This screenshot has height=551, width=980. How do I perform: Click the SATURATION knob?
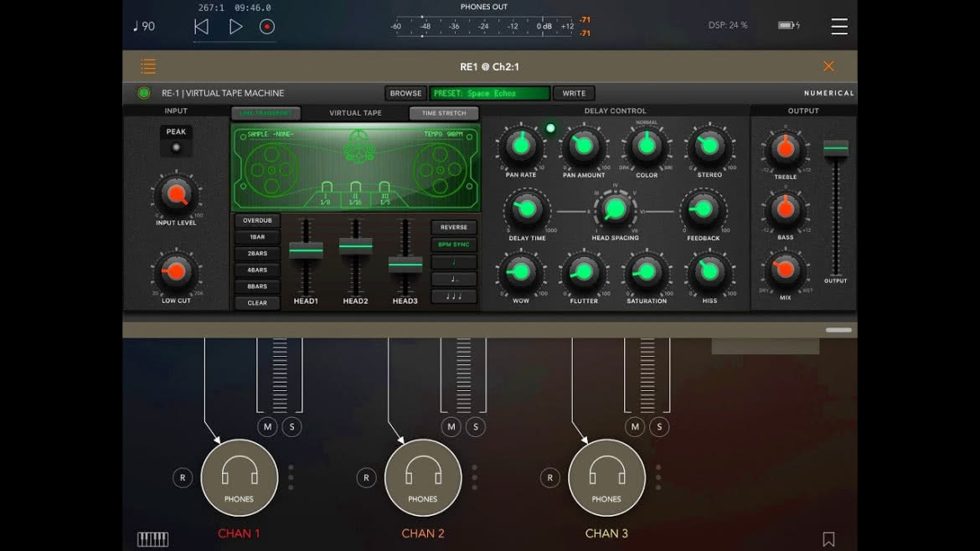pos(647,272)
